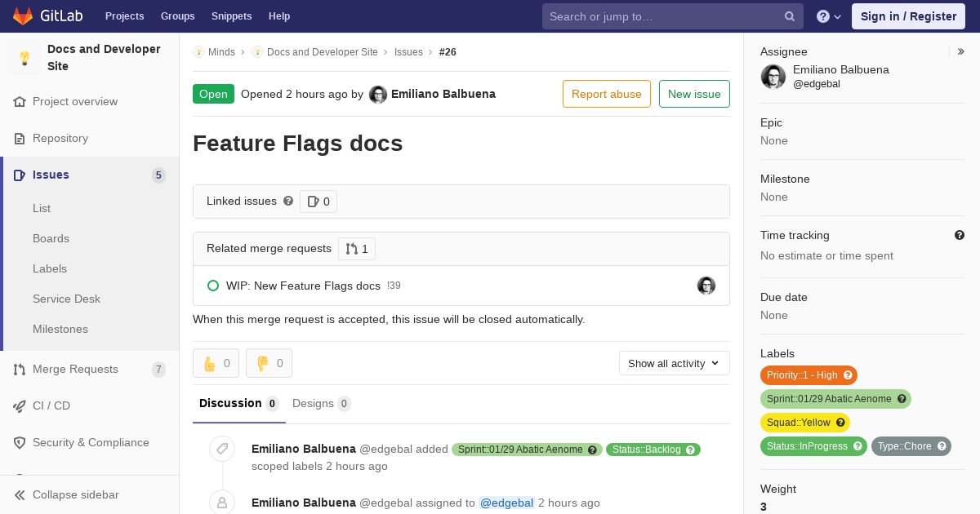
Task: Click the Issues sidebar icon
Action: pos(20,175)
